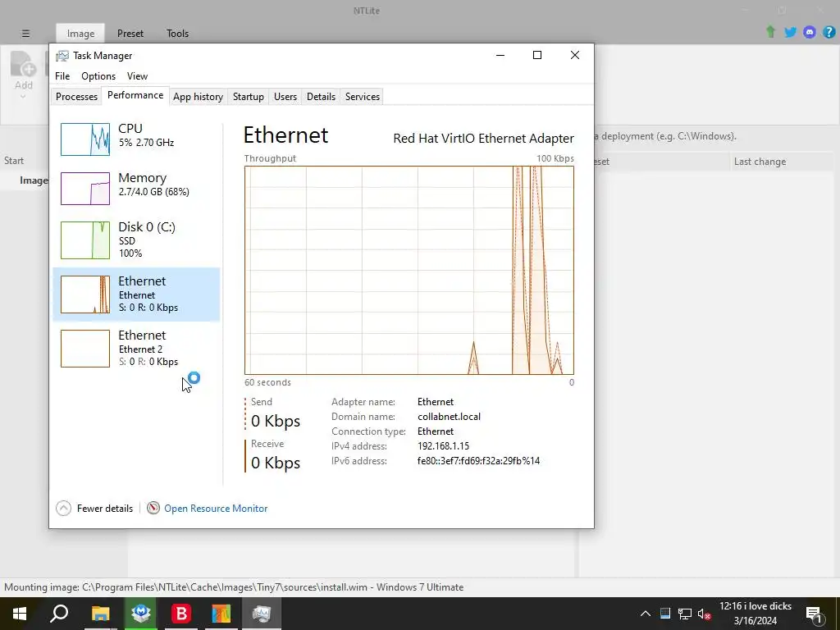Open Task Manager View menu
Viewport: 840px width, 630px height.
137,76
